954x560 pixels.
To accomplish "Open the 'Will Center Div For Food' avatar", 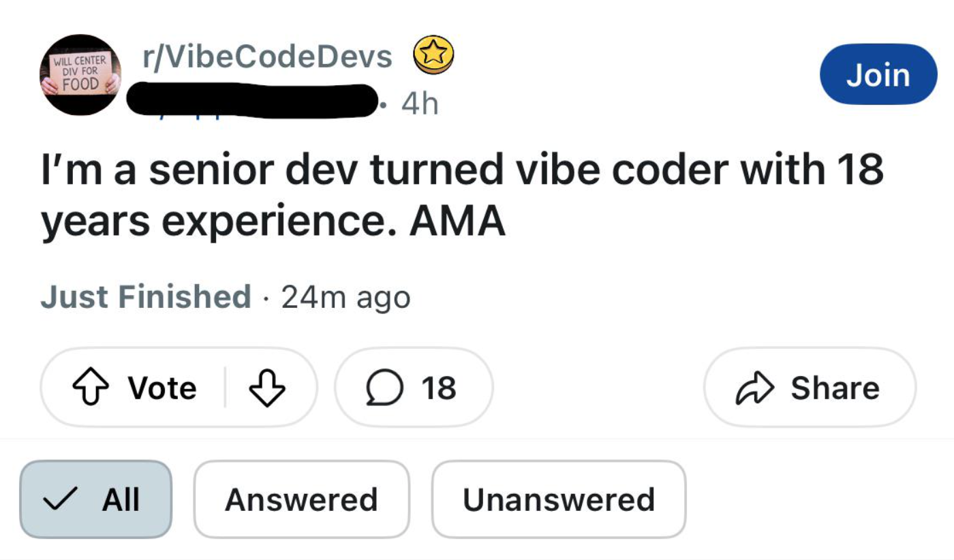I will point(80,75).
